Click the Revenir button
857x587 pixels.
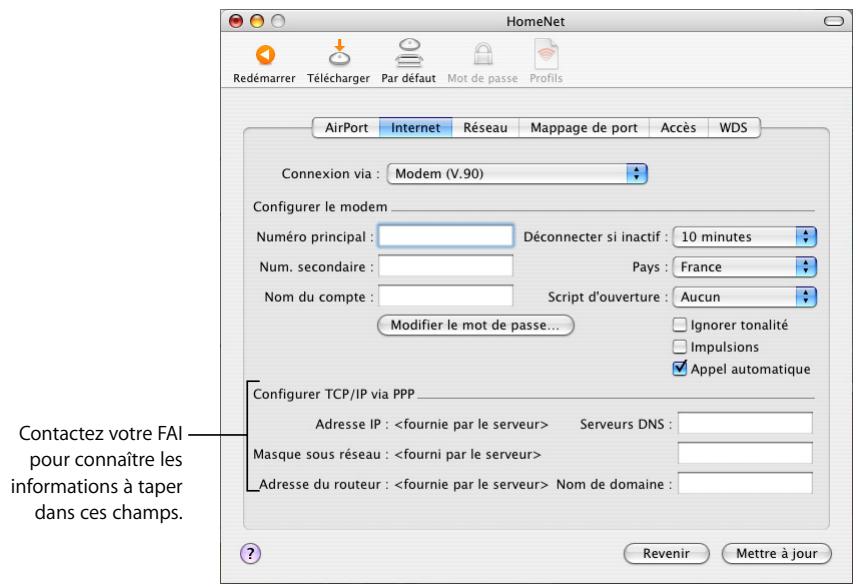(x=666, y=554)
